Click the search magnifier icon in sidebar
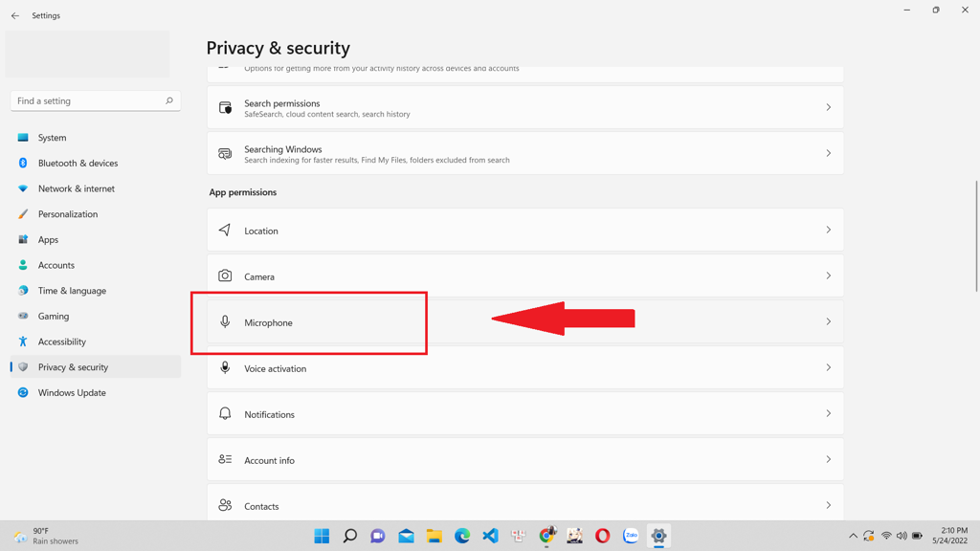This screenshot has width=980, height=551. (169, 100)
